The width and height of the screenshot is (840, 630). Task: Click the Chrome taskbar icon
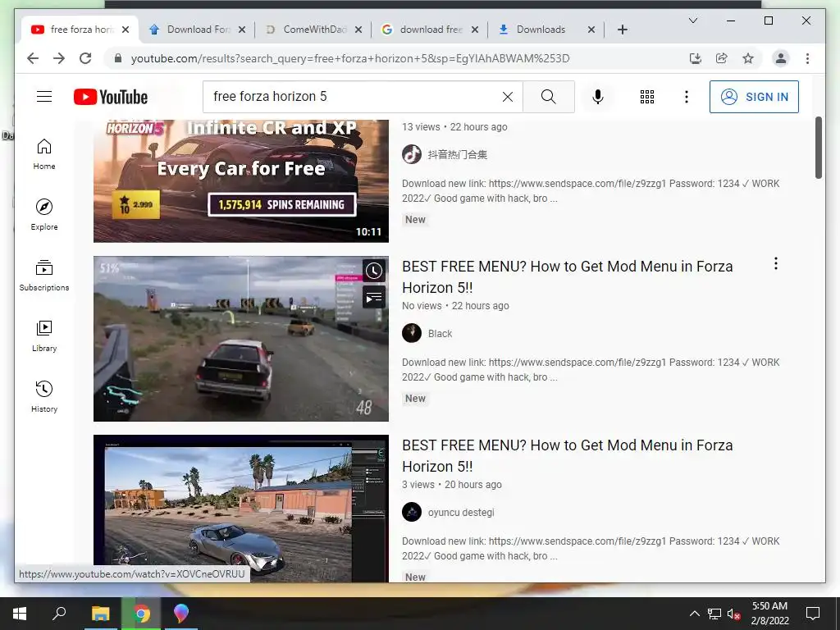[141, 614]
